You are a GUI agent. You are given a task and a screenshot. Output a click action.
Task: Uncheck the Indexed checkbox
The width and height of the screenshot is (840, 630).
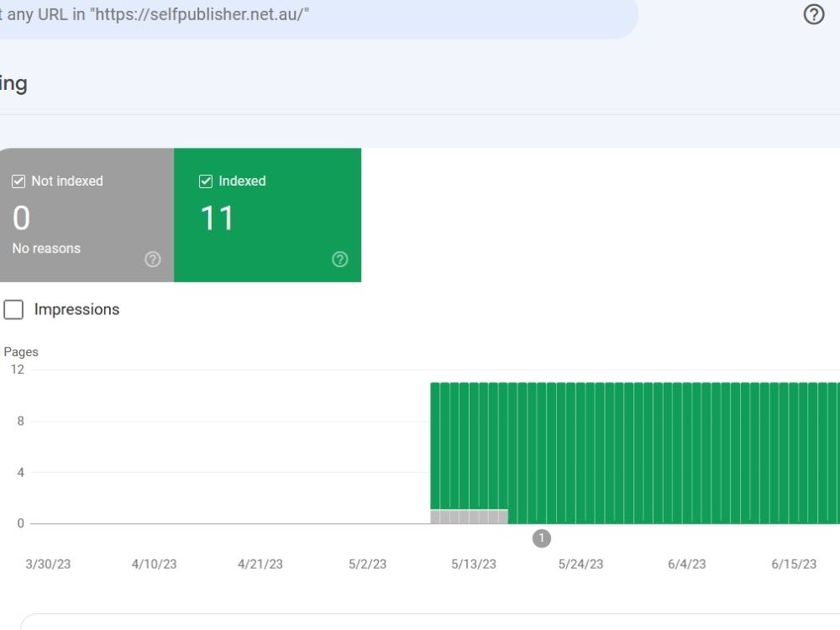click(206, 181)
